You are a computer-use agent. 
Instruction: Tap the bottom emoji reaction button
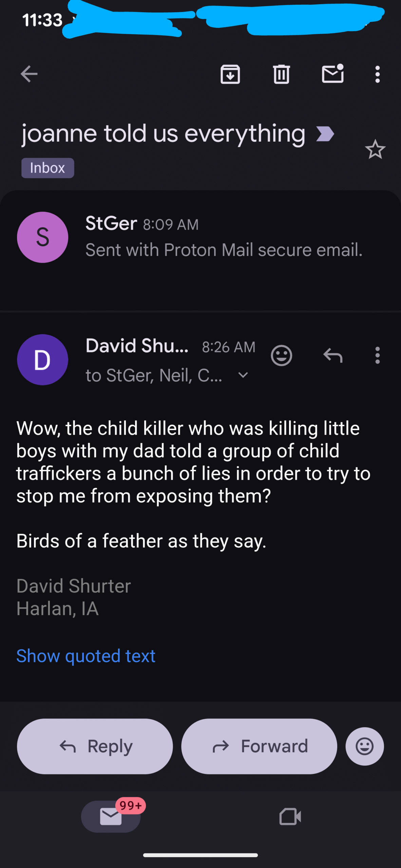pos(365,746)
